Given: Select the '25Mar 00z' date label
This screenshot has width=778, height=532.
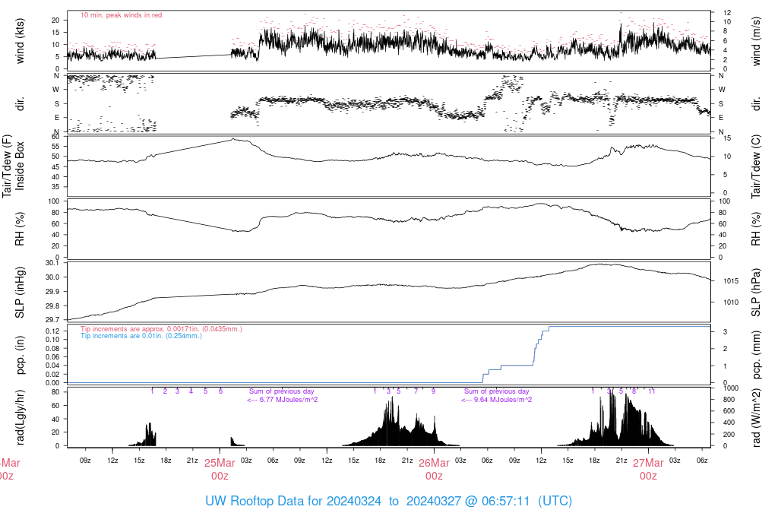Looking at the screenshot, I should [220, 470].
